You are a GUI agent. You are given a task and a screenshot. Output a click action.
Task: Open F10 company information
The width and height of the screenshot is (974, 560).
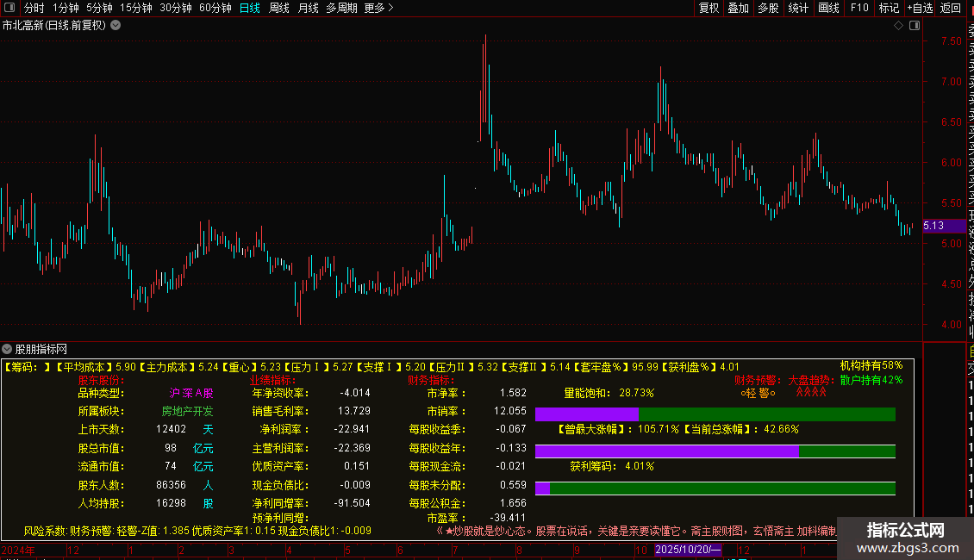[859, 8]
